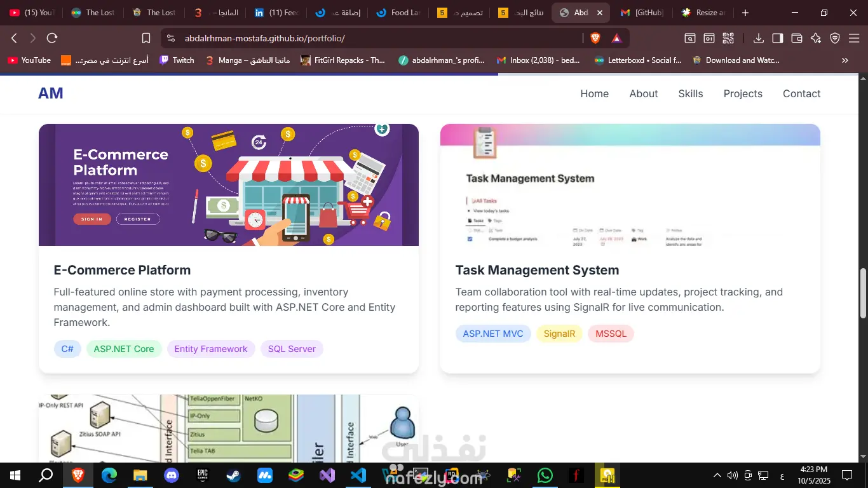Go back to the previous page

pyautogui.click(x=14, y=38)
